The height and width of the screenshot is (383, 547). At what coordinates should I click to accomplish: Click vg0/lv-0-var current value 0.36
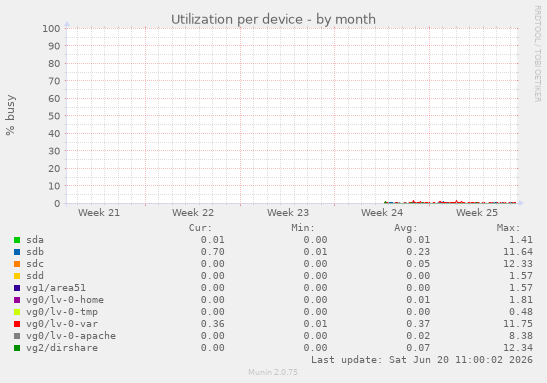point(212,324)
